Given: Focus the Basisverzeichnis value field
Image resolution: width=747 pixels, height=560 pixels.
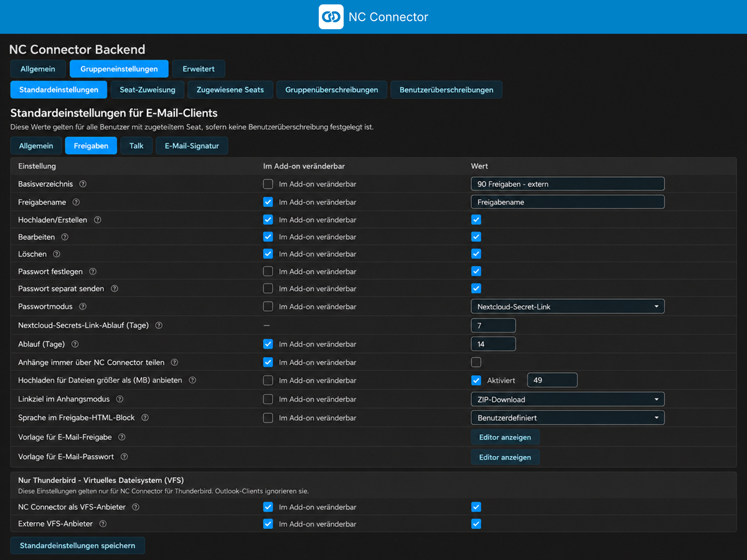Looking at the screenshot, I should (568, 184).
